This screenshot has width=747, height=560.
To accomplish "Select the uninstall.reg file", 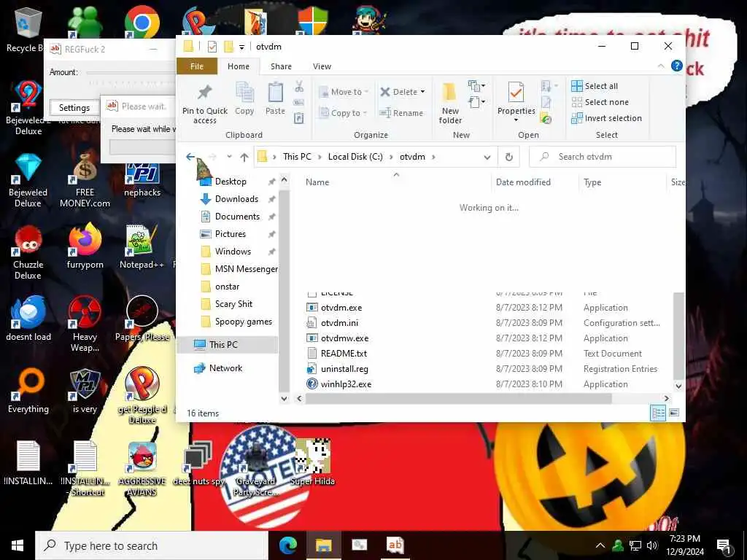I will point(344,368).
